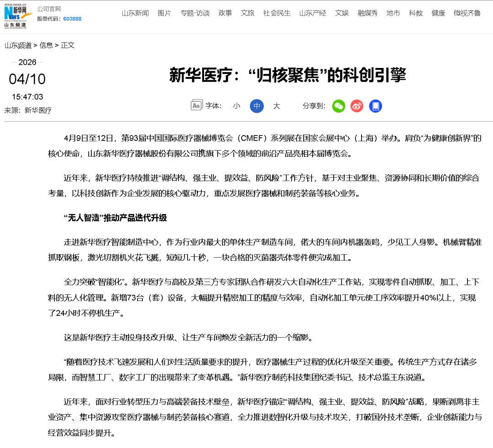Share article to Weibo

357,106
